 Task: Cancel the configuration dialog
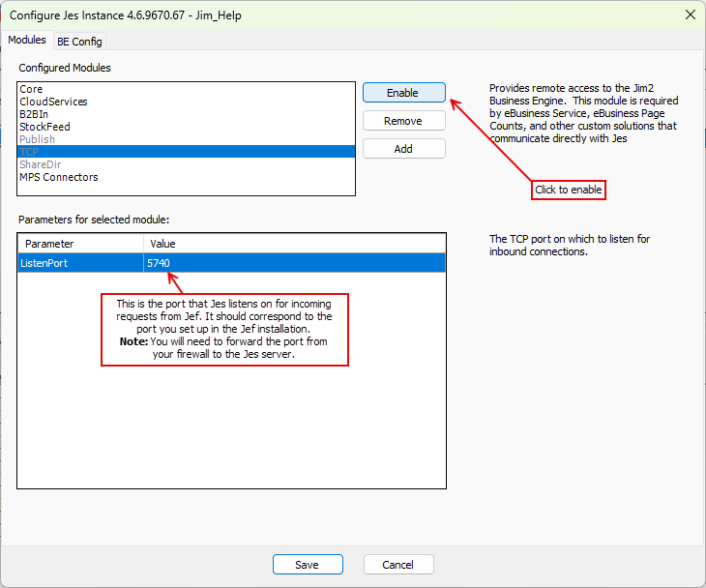pyautogui.click(x=398, y=565)
